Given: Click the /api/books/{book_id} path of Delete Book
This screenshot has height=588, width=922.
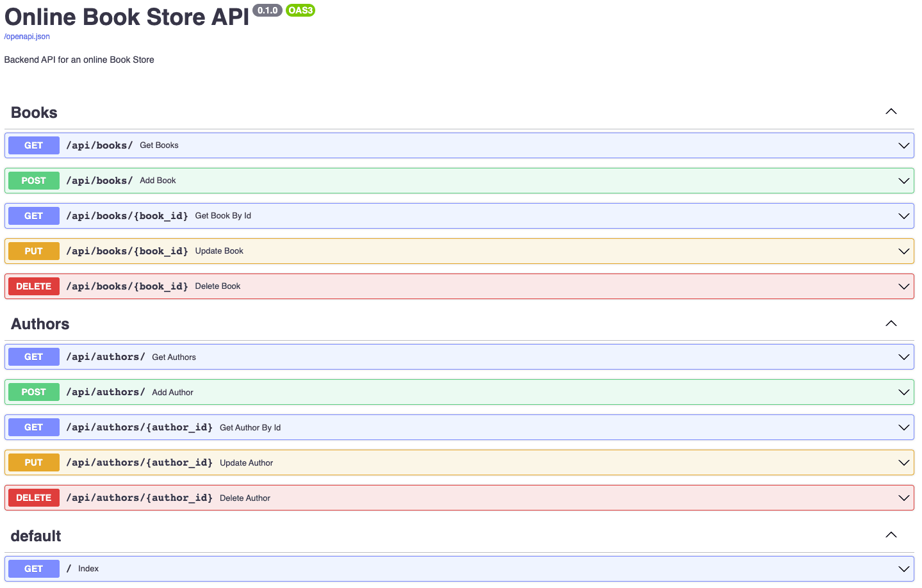Looking at the screenshot, I should point(127,286).
